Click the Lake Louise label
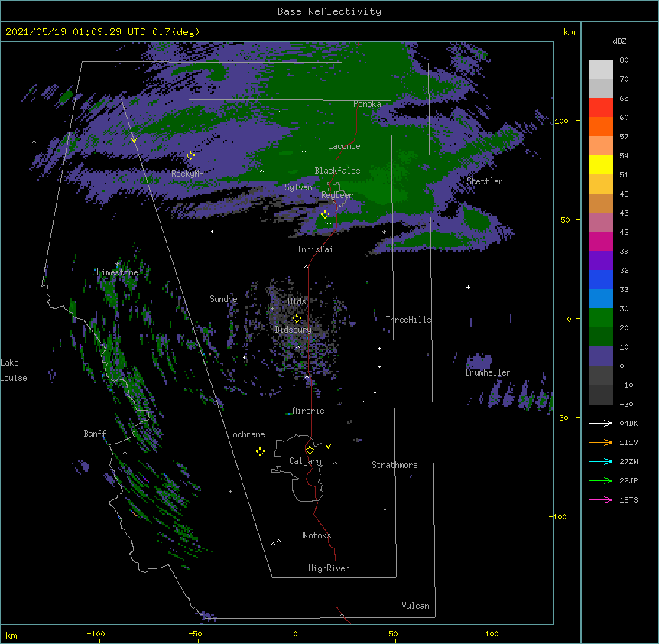The height and width of the screenshot is (644, 659). pos(14,370)
